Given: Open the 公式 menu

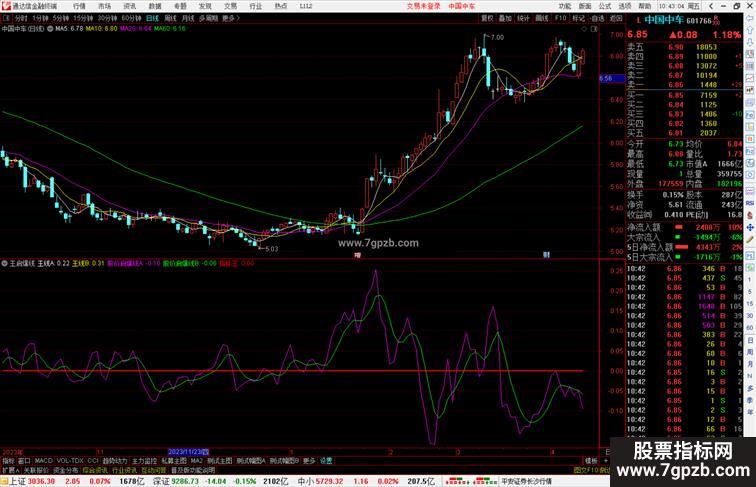Looking at the screenshot, I should pos(605,6).
